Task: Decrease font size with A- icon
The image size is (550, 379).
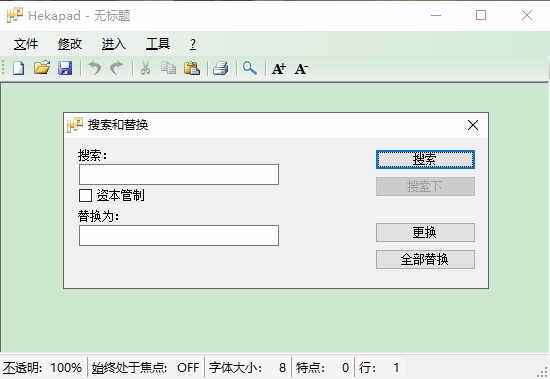Action: click(x=302, y=68)
